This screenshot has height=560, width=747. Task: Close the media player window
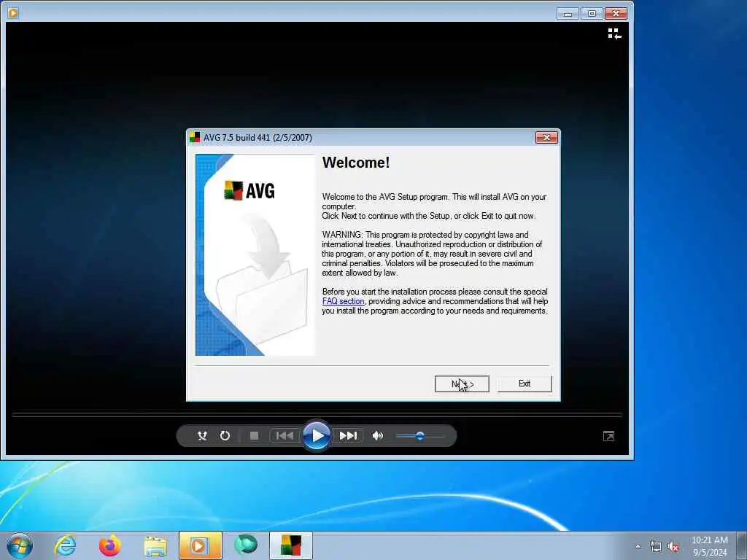(616, 14)
